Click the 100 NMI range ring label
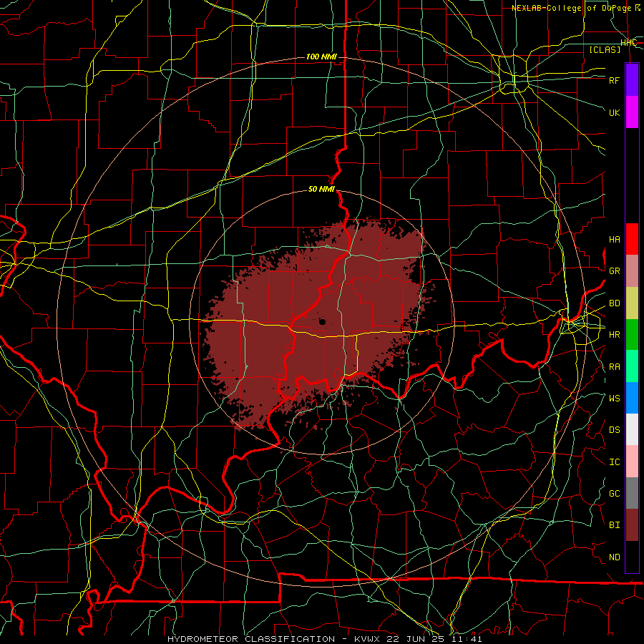Viewport: 644px width, 644px height. (x=321, y=57)
